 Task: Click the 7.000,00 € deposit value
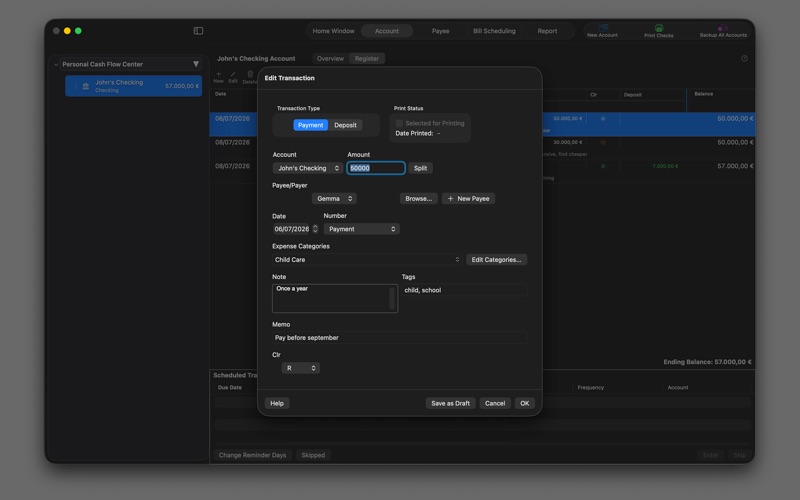click(665, 166)
